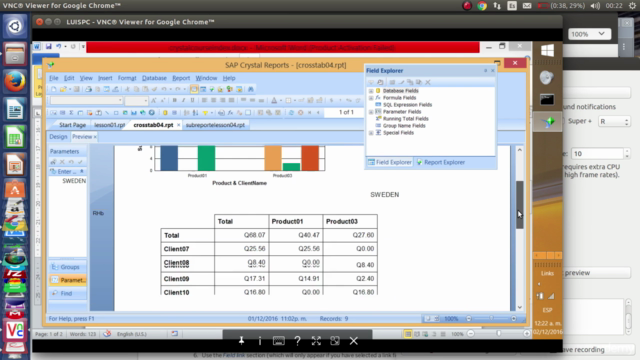Switch to the lesson01.rpt tab
The width and height of the screenshot is (640, 360).
coord(109,125)
